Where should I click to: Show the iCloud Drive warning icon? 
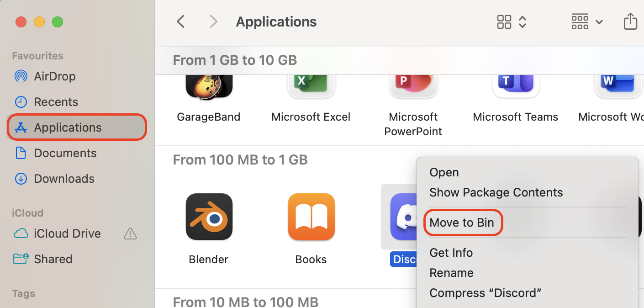point(130,234)
